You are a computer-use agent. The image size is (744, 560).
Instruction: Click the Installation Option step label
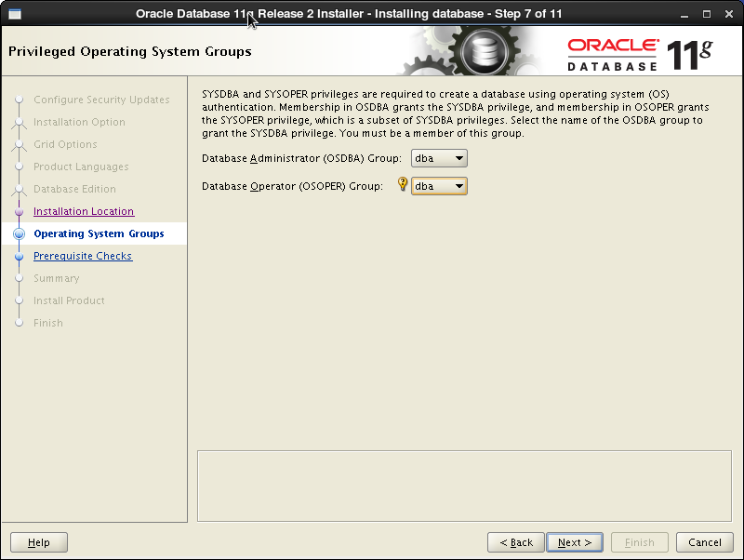(79, 122)
